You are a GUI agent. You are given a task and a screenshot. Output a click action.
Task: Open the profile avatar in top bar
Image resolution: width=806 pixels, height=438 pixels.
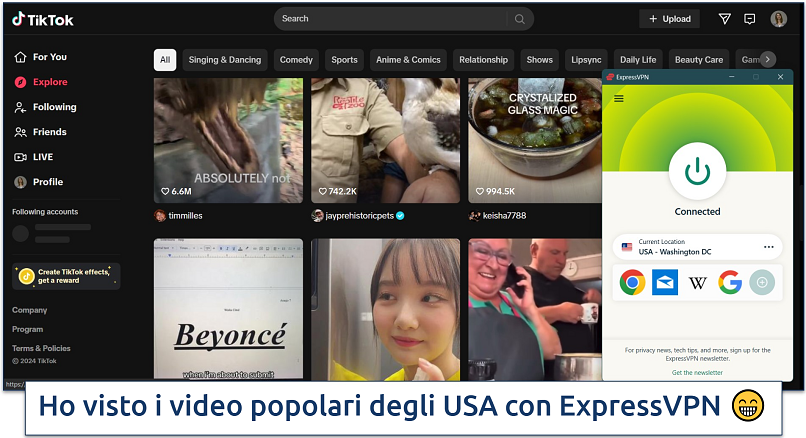[x=778, y=19]
